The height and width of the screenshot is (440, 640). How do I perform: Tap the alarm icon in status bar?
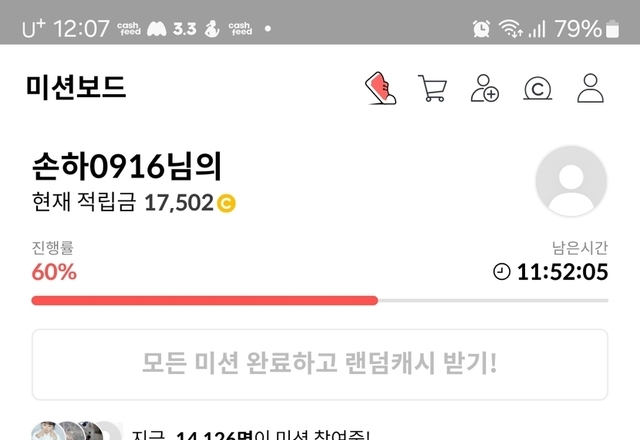[x=481, y=29]
